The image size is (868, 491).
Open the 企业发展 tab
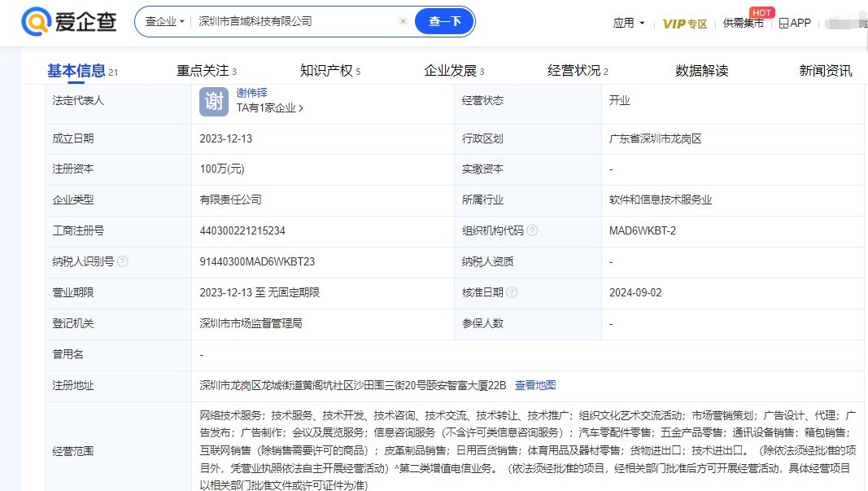(451, 71)
